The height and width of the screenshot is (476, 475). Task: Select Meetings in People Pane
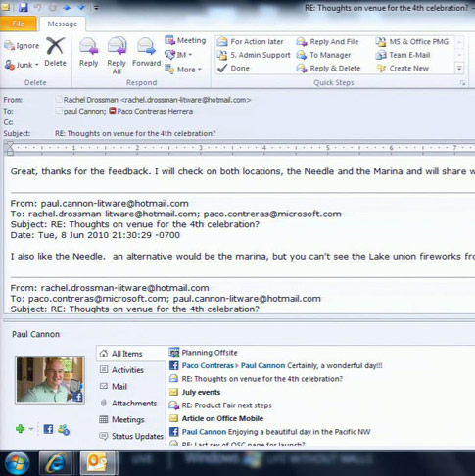[x=121, y=419]
